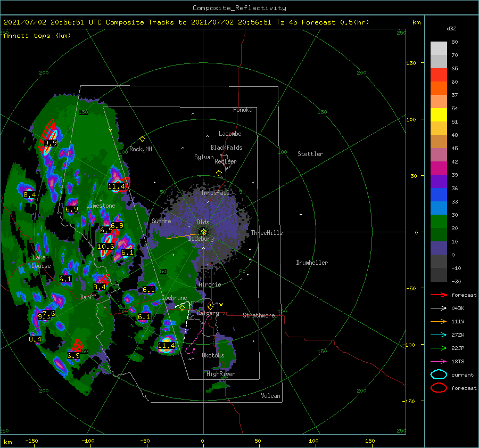
Task: Click the yellow diamond marker near RedDeer
Action: pyautogui.click(x=219, y=173)
